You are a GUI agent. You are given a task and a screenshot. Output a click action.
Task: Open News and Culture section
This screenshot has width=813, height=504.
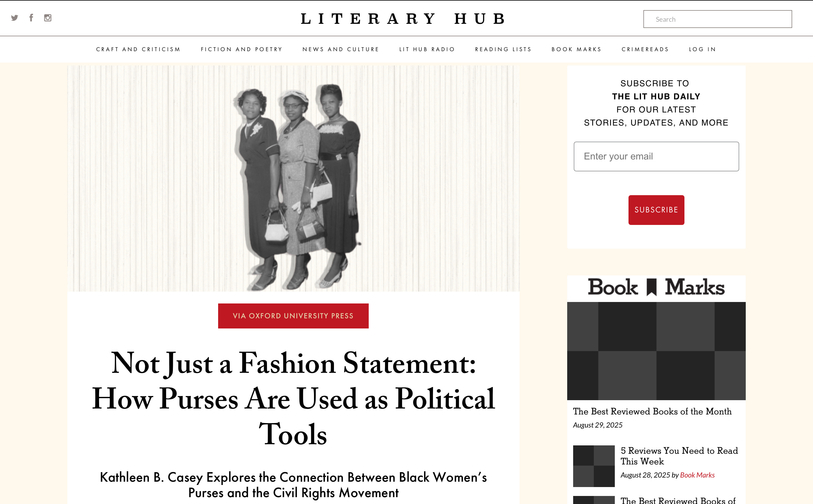pyautogui.click(x=341, y=49)
